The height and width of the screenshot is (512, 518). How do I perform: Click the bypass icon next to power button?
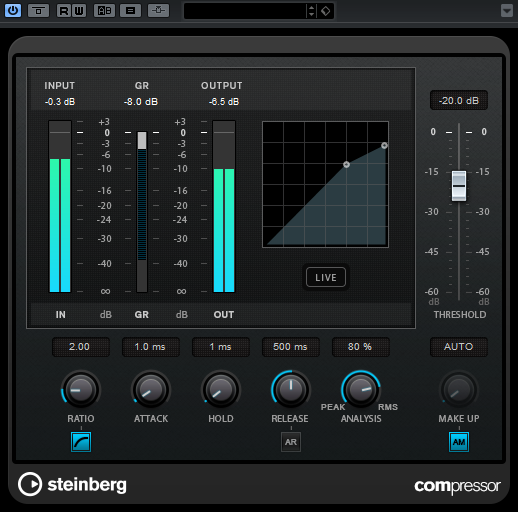click(39, 11)
